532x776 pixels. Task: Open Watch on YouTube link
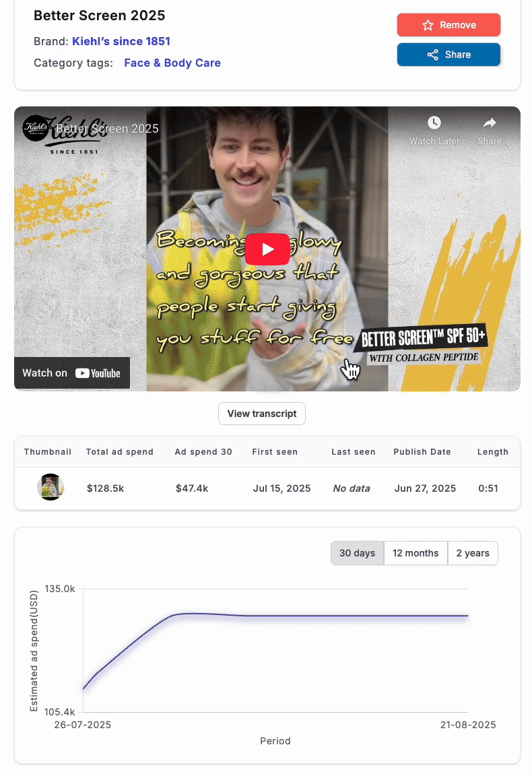pos(72,373)
